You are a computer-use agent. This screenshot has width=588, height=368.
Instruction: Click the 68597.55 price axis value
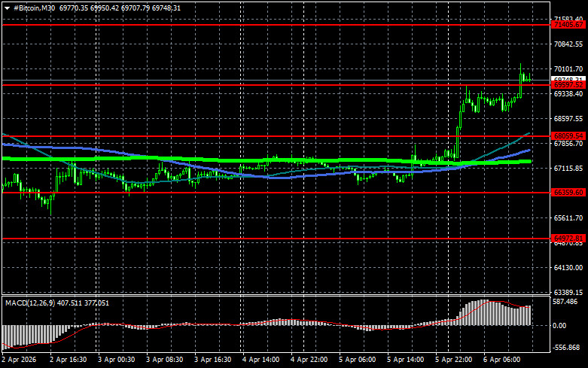tap(568, 118)
